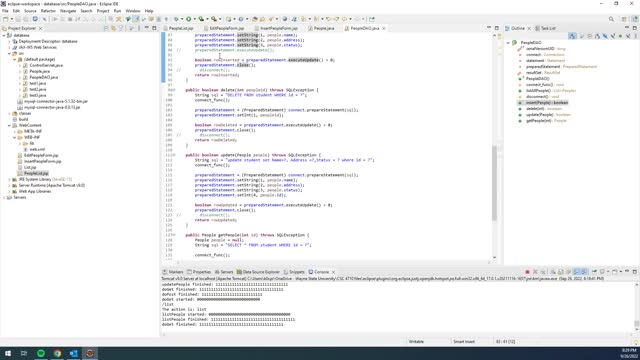Viewport: 640px width, 360px height.
Task: Collapse the PeopleDAO class in Outline
Action: click(x=508, y=42)
